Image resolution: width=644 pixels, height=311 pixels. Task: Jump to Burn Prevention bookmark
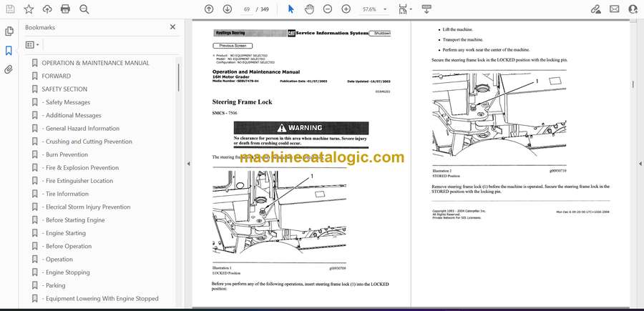(x=65, y=154)
